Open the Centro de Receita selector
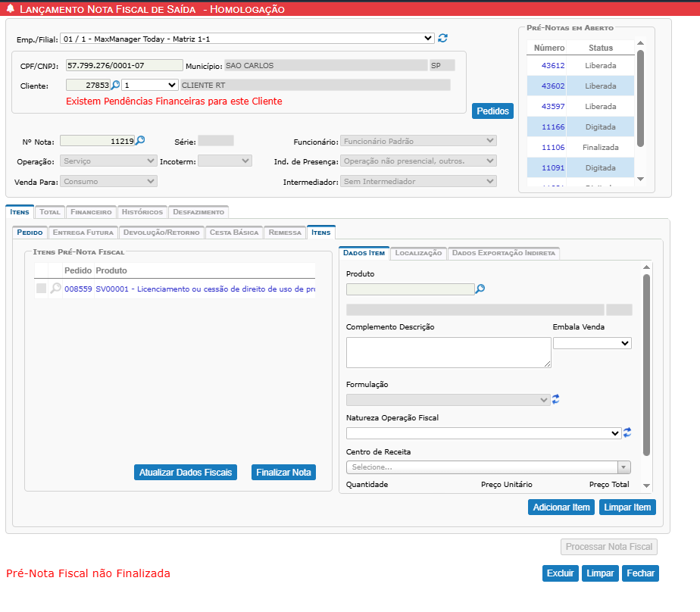 click(488, 467)
